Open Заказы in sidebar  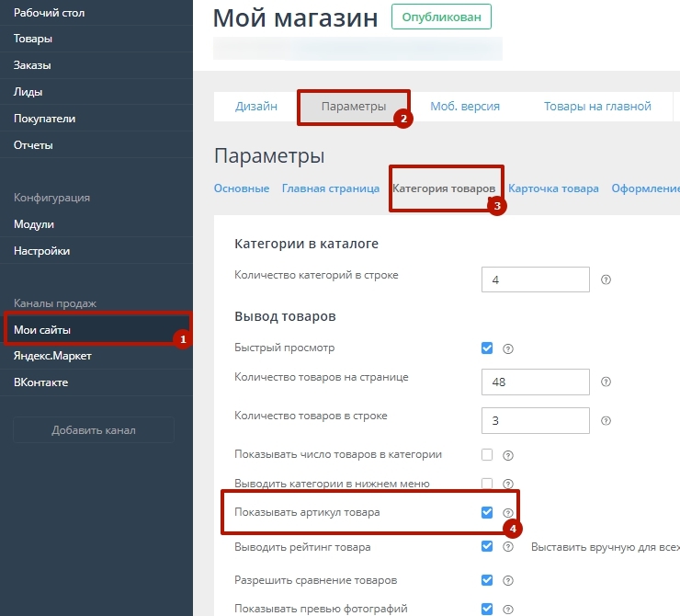(96, 65)
